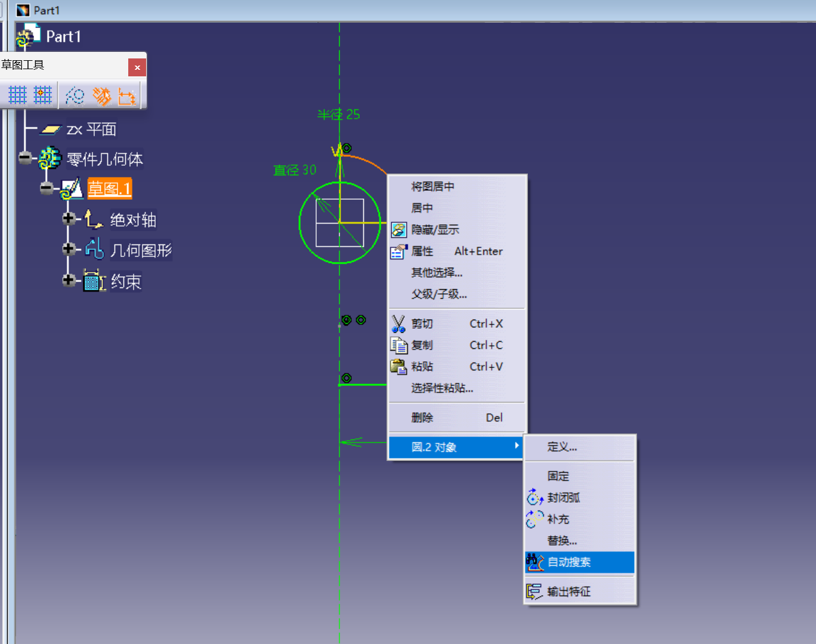The width and height of the screenshot is (816, 644).
Task: Select the 圆.2 对象 submenu entry
Action: click(x=456, y=447)
